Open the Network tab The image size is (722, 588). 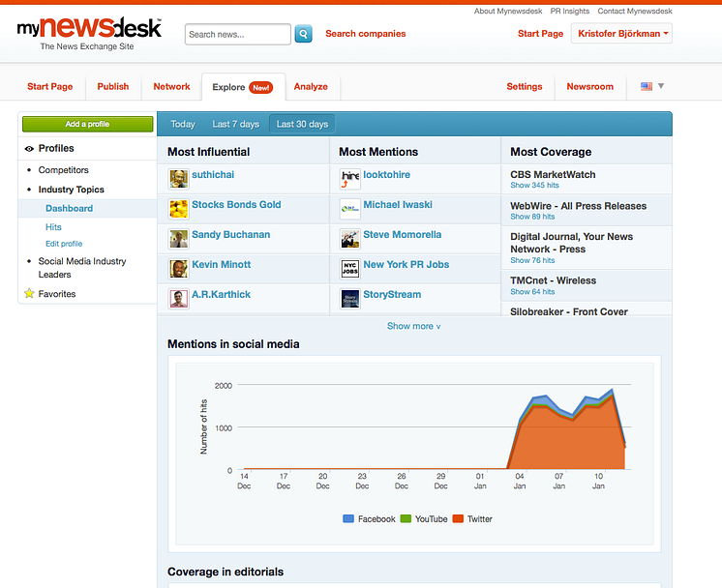pos(171,86)
